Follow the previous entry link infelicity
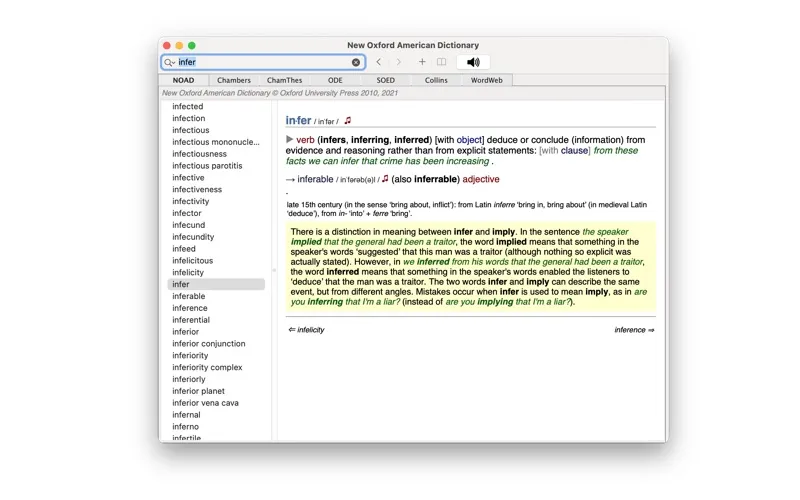Image resolution: width=800 pixels, height=500 pixels. click(306, 330)
